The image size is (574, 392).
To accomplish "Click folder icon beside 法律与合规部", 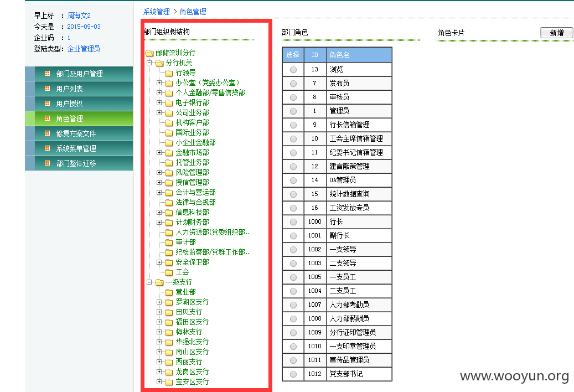I will [x=169, y=203].
